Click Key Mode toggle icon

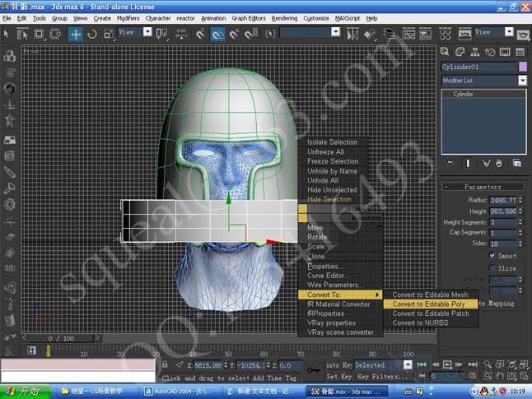pyautogui.click(x=422, y=376)
